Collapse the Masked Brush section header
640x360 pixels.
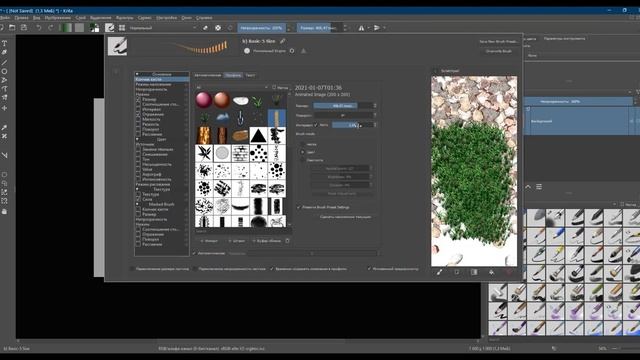tap(137, 204)
